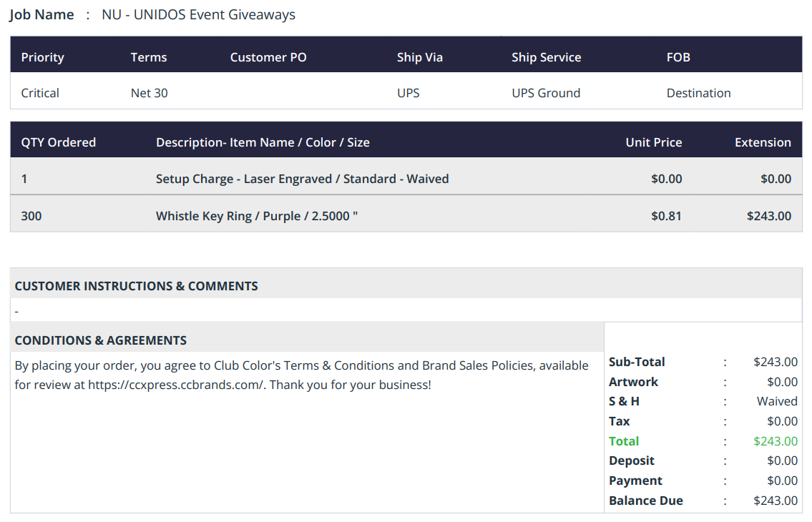Open the https://ccxpress.ccbrands.com/ link
This screenshot has height=522, width=812.
[177, 385]
